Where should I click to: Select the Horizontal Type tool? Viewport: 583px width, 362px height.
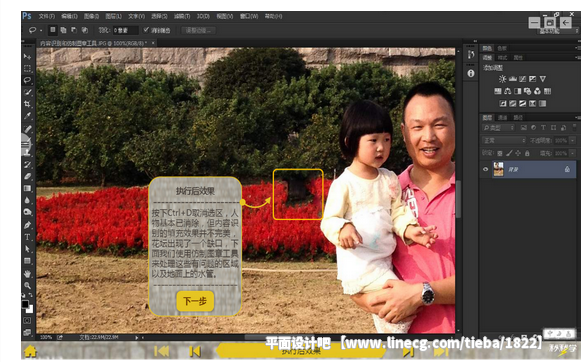[27, 237]
